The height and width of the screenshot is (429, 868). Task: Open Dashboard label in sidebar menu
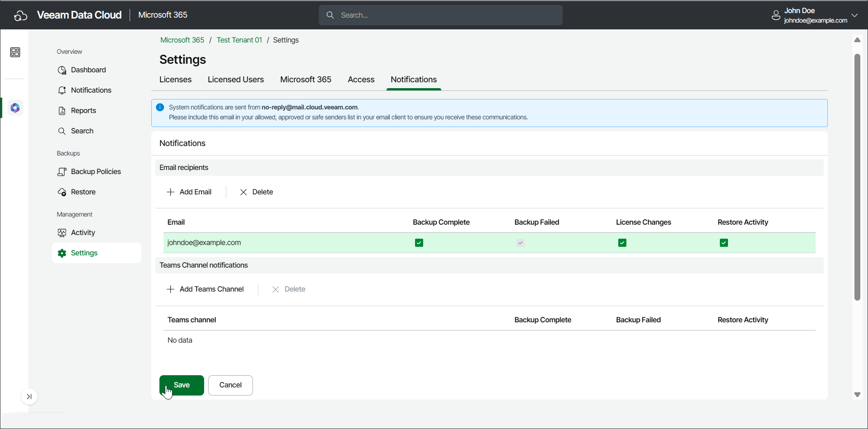pos(89,70)
